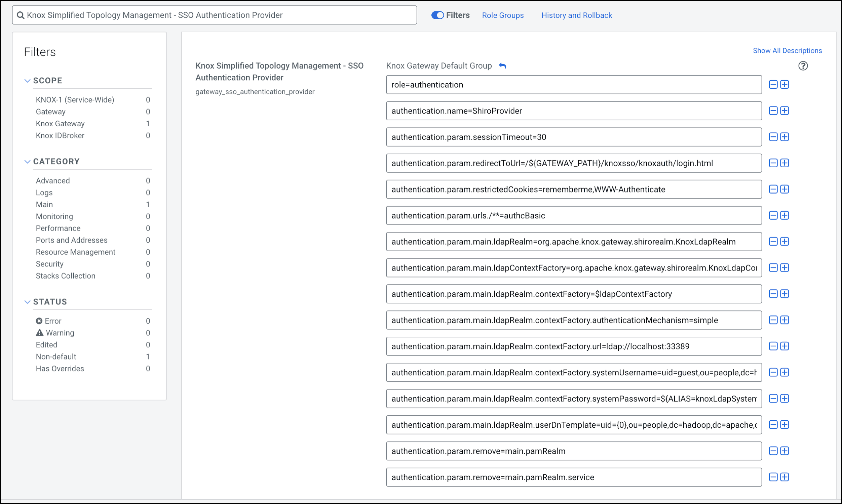This screenshot has width=842, height=504.
Task: Remove the role=authentication entry with minus icon
Action: (773, 85)
